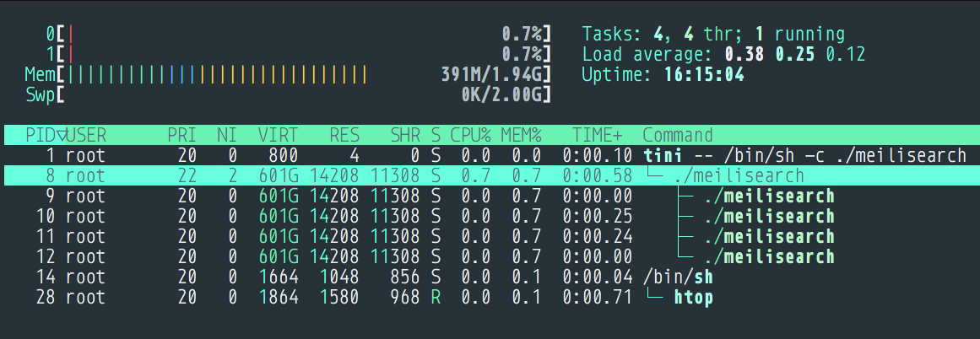Click TIME+ value 0:00.04
The height and width of the screenshot is (339, 980).
598,277
